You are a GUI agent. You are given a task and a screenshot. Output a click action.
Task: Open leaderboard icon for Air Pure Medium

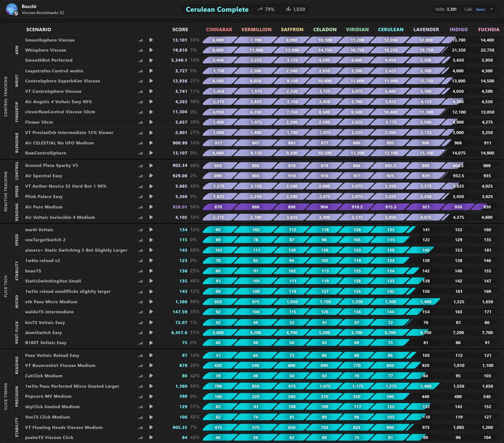click(x=140, y=207)
